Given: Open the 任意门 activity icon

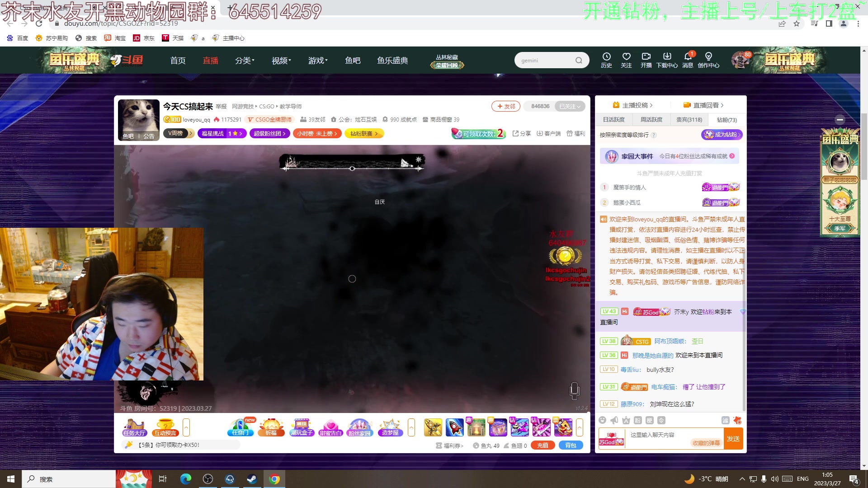Looking at the screenshot, I should point(240,427).
